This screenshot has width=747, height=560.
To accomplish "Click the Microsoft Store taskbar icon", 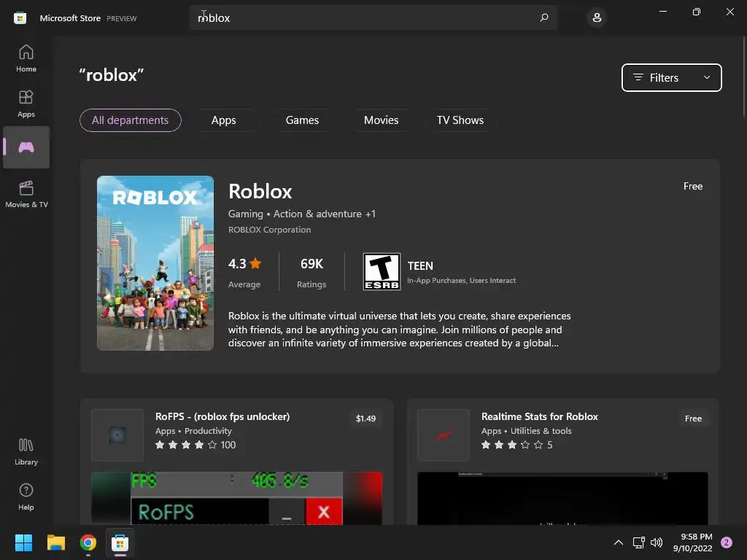I will (120, 542).
